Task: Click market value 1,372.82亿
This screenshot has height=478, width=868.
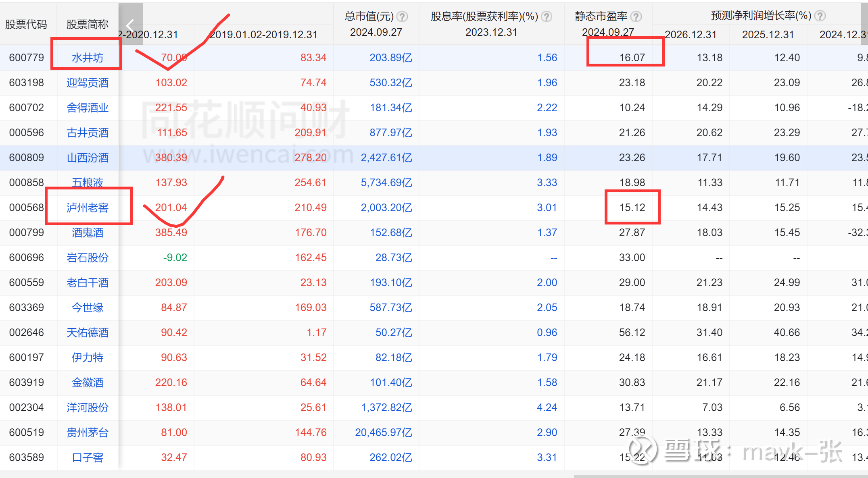Action: tap(386, 407)
